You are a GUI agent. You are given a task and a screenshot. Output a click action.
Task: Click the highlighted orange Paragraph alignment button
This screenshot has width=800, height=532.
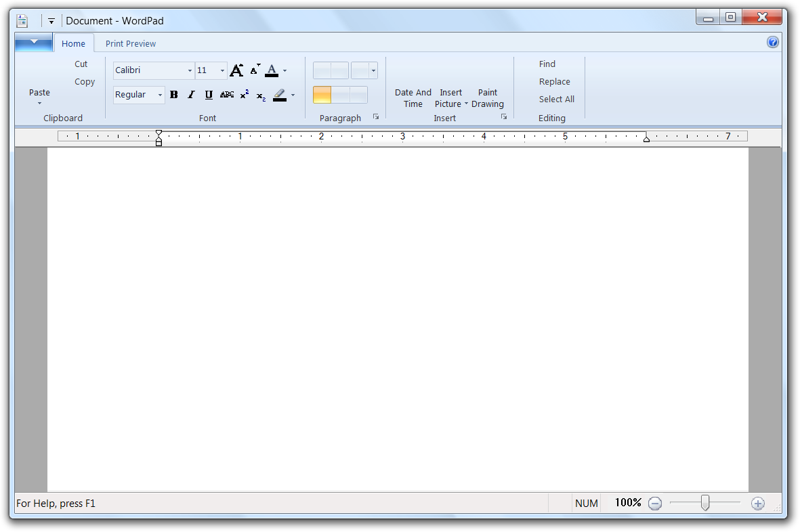[322, 95]
